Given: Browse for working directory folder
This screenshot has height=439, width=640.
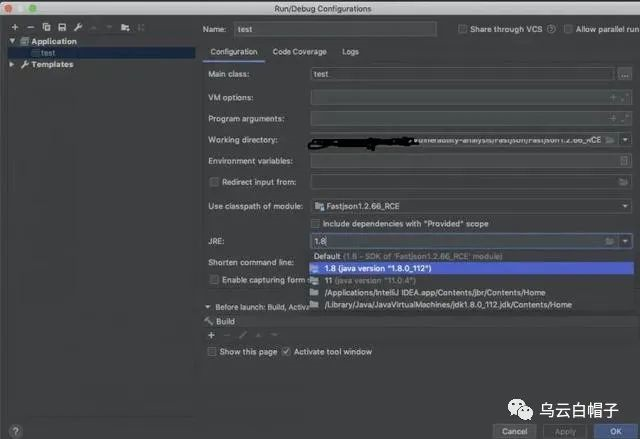Looking at the screenshot, I should point(610,140).
